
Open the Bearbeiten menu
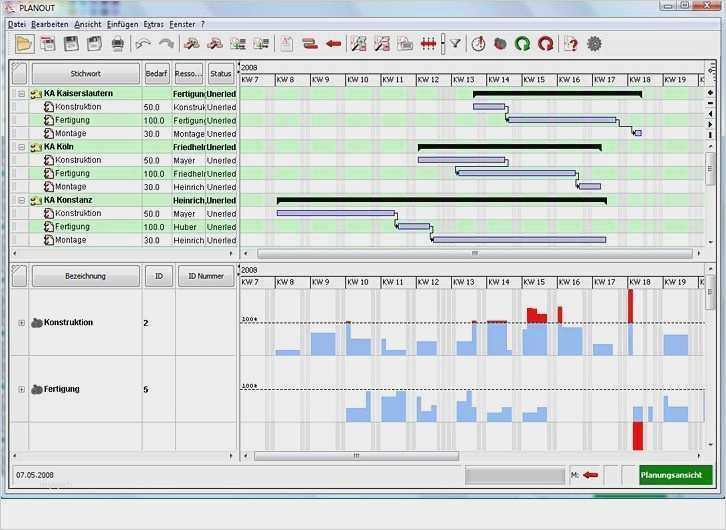click(x=50, y=25)
